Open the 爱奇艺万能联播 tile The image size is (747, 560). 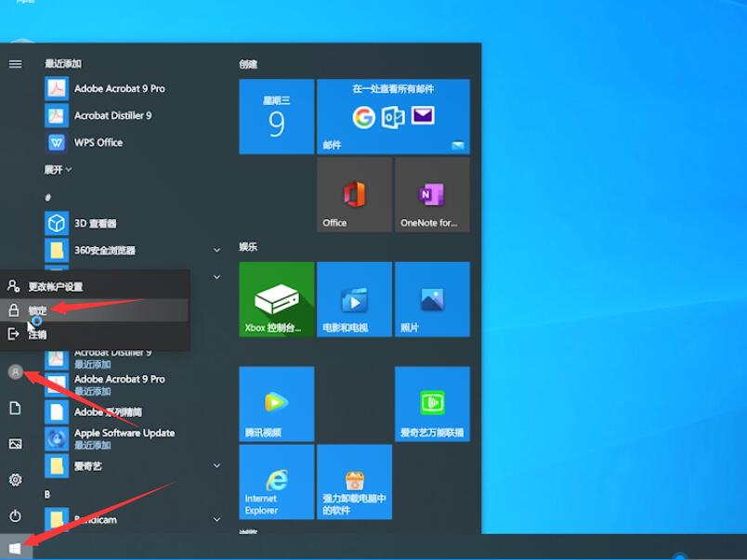click(432, 404)
